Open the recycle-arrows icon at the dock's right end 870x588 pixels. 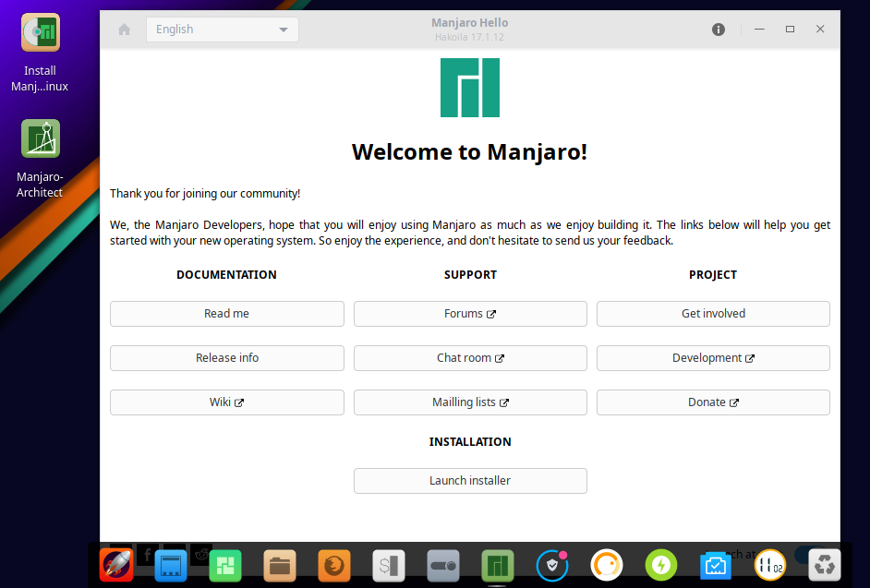coord(824,565)
